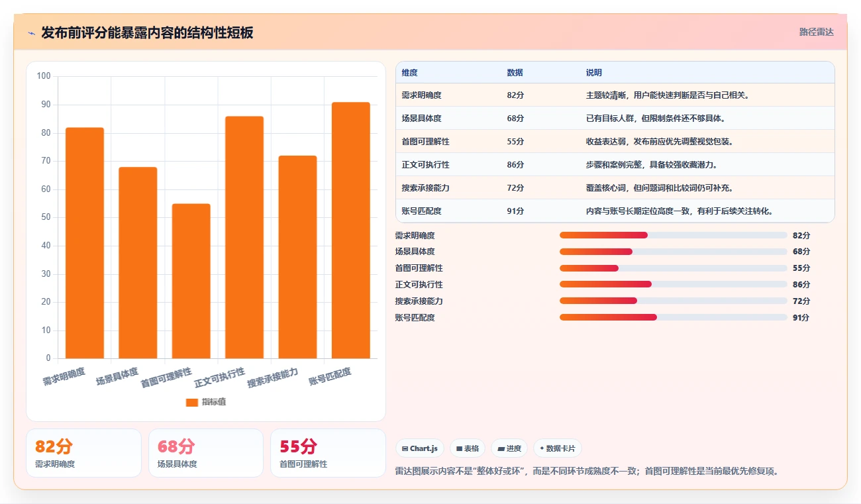Select the 表格 tag chip
This screenshot has width=861, height=504.
[x=468, y=448]
